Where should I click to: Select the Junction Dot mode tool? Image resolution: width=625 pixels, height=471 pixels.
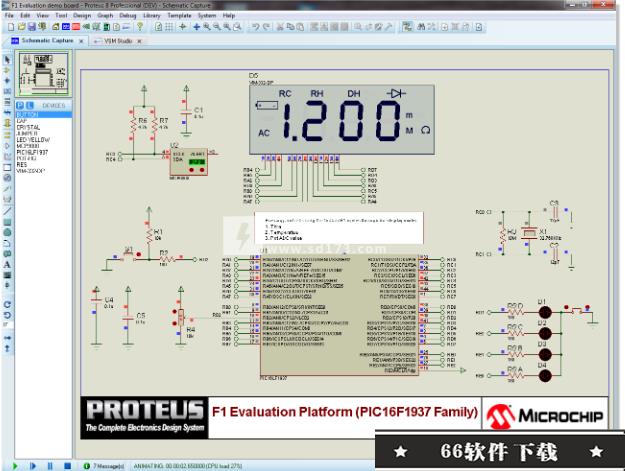(x=7, y=80)
